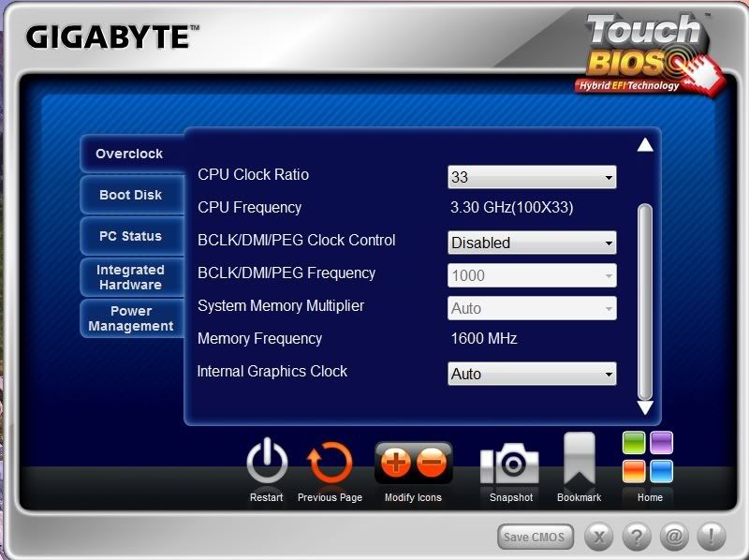Open the PC Status tab
Image resolution: width=749 pixels, height=560 pixels.
point(130,236)
